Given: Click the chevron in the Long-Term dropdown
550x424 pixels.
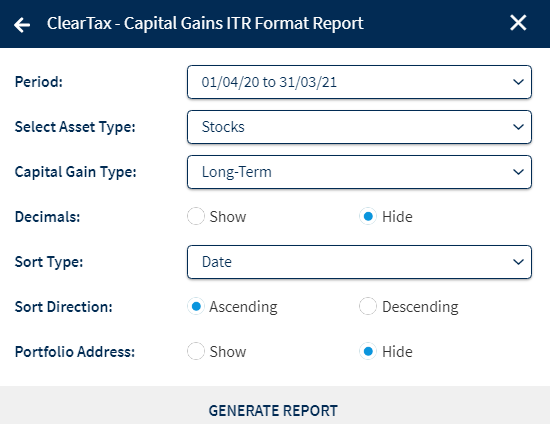Looking at the screenshot, I should pyautogui.click(x=518, y=172).
